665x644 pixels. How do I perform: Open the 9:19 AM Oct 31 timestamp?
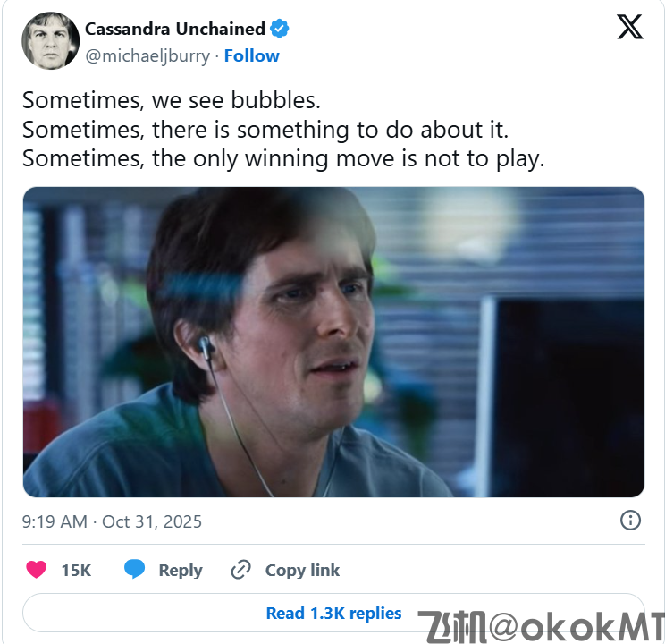pyautogui.click(x=112, y=521)
